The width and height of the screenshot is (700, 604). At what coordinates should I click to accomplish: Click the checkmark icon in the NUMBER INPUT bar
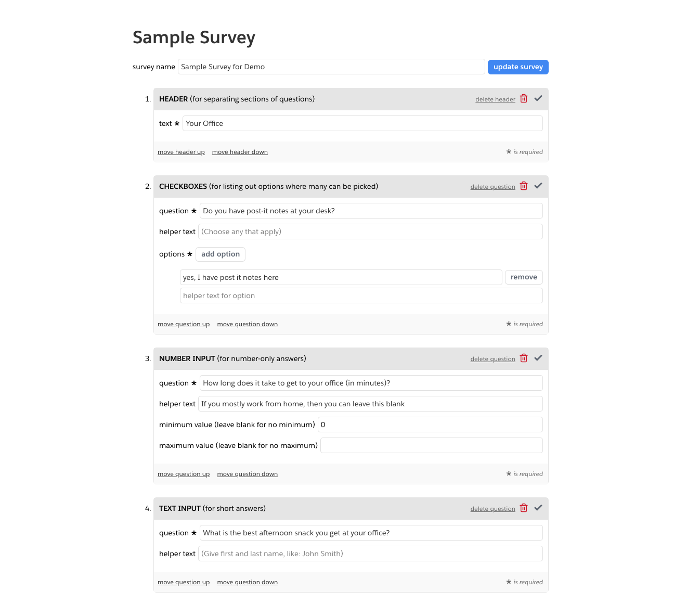click(x=538, y=357)
